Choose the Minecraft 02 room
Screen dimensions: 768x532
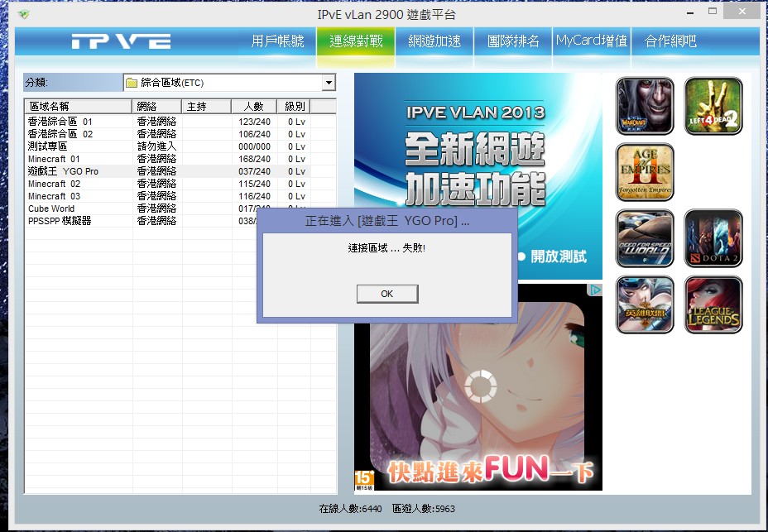(x=167, y=184)
